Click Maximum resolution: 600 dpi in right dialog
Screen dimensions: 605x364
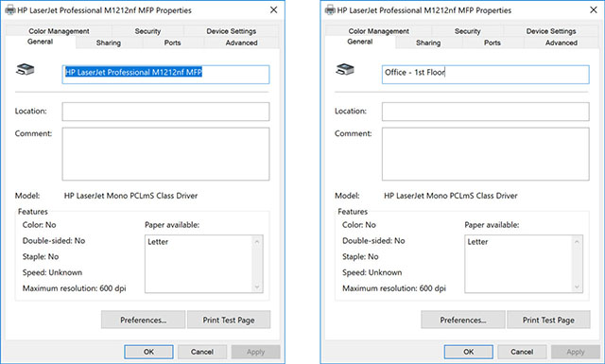pos(394,288)
